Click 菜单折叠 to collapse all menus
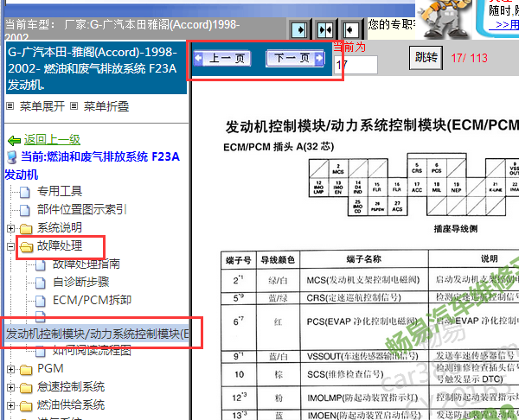 [106, 106]
